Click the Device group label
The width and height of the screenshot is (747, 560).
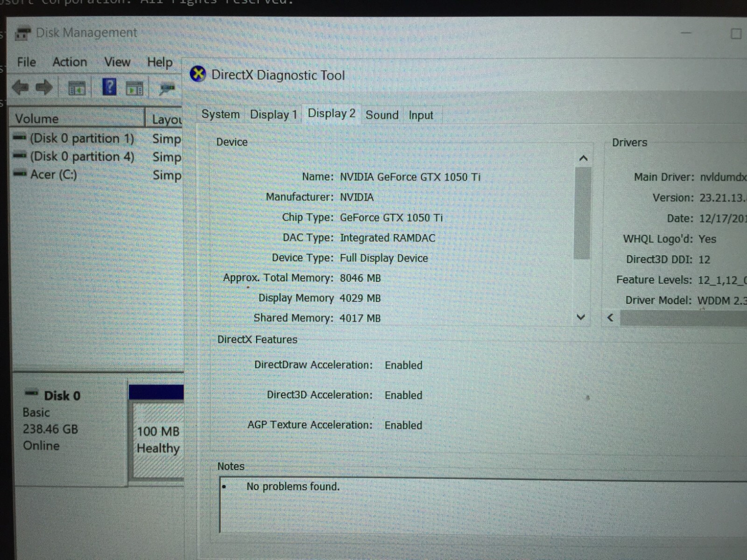point(232,142)
